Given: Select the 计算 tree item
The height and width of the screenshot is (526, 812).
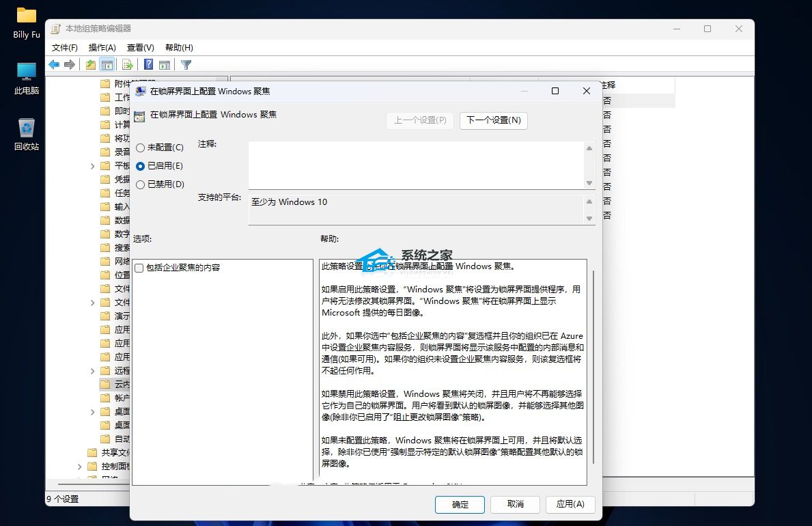Looking at the screenshot, I should pyautogui.click(x=115, y=124).
